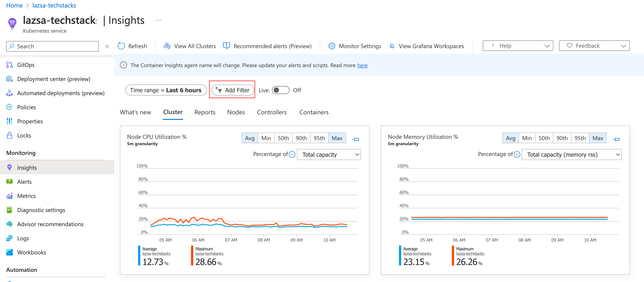Toggle Avg on the CPU Utilization chart
The width and height of the screenshot is (644, 282).
[250, 138]
